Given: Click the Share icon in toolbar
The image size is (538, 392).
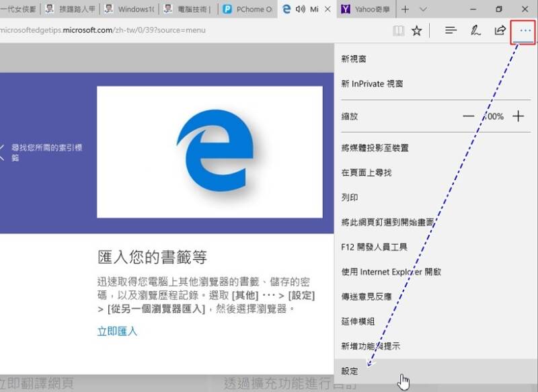Looking at the screenshot, I should click(x=500, y=30).
